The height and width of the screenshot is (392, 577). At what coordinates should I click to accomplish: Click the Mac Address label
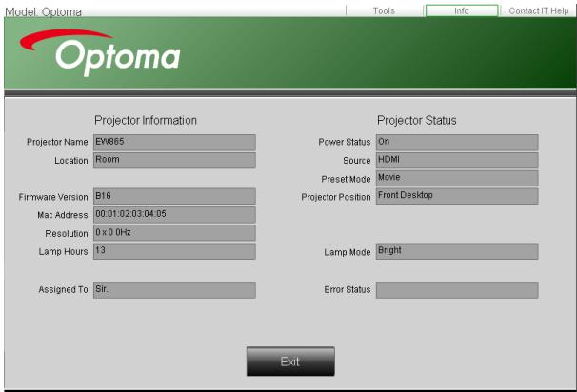[x=63, y=215]
